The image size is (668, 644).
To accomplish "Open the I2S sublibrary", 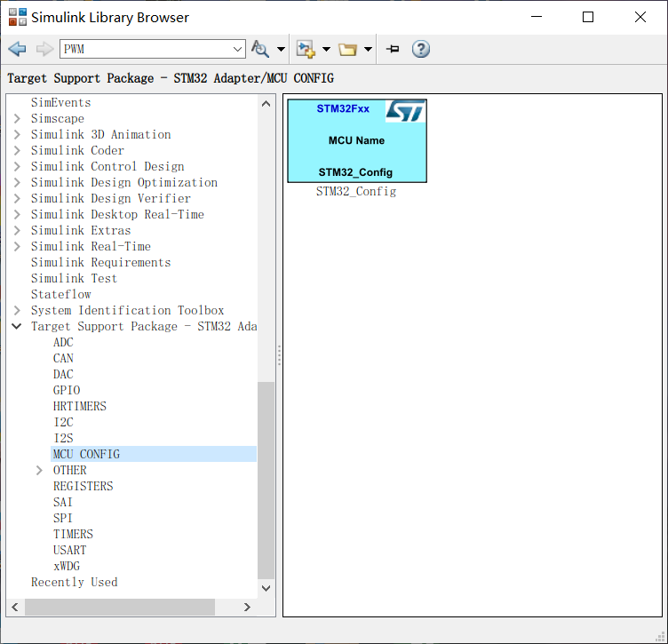I will coord(63,438).
